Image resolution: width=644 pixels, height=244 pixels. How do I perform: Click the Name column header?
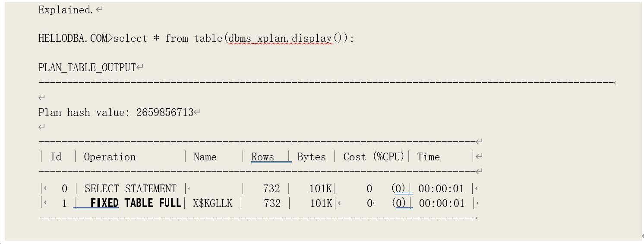coord(205,157)
